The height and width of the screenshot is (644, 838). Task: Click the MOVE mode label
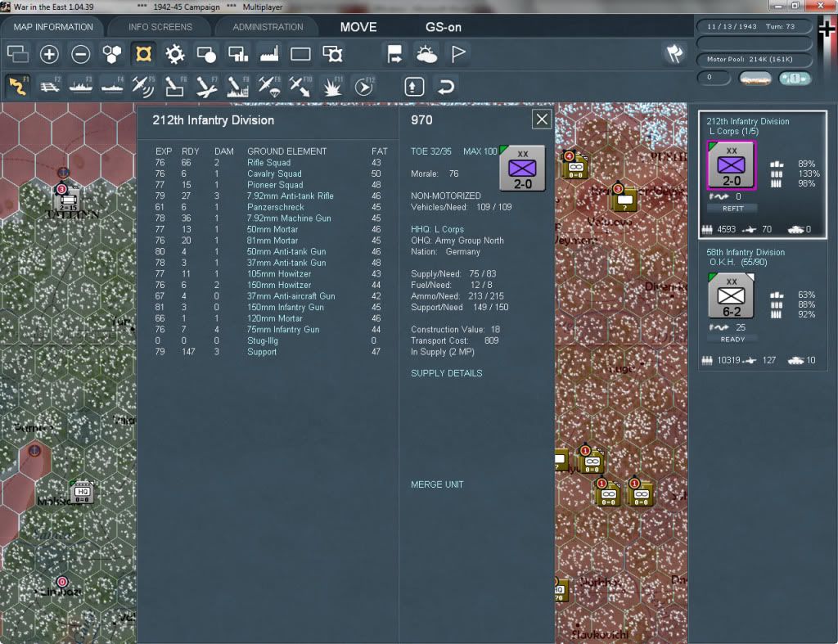(x=358, y=27)
